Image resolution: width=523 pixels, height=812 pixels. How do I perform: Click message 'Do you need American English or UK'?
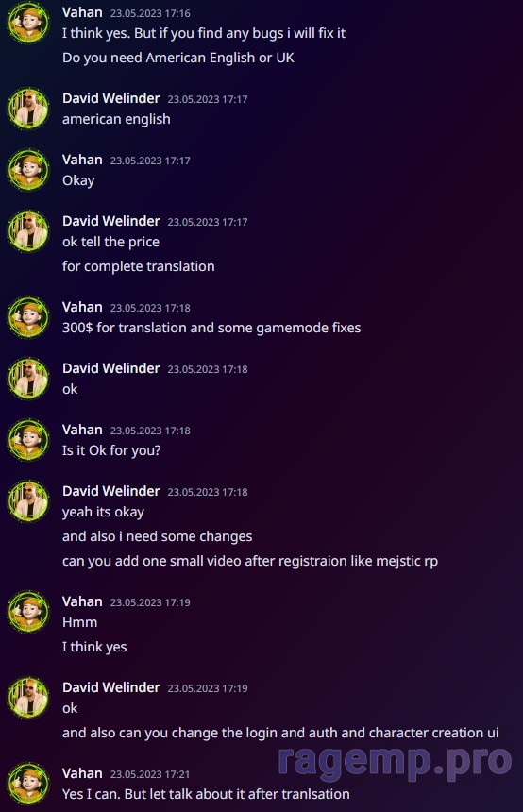tap(178, 58)
